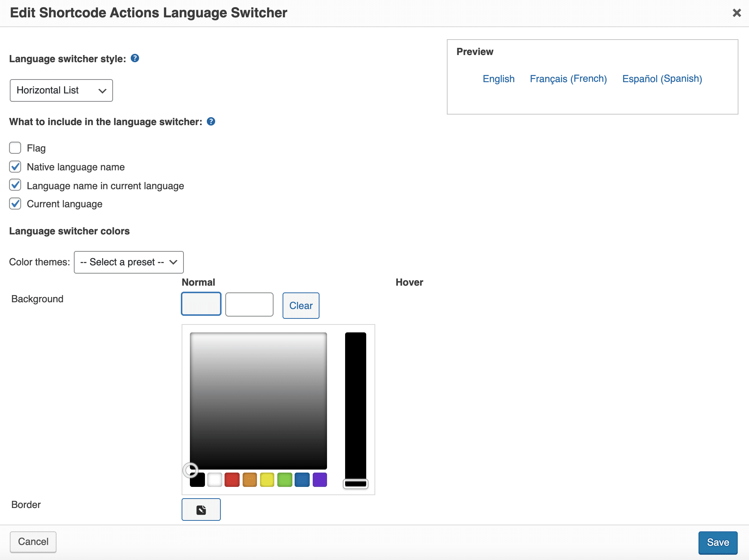Image resolution: width=749 pixels, height=560 pixels.
Task: Save the language switcher settings
Action: click(717, 542)
